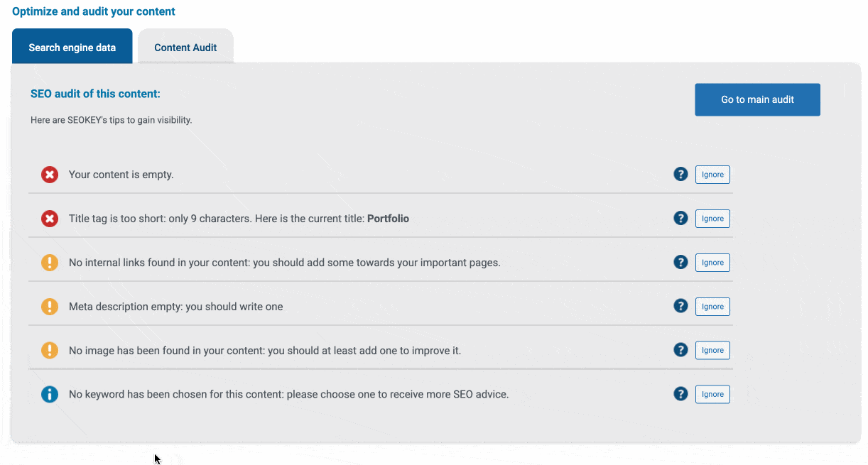Click orange warning icon beside internal links message
The image size is (868, 465).
pos(50,263)
